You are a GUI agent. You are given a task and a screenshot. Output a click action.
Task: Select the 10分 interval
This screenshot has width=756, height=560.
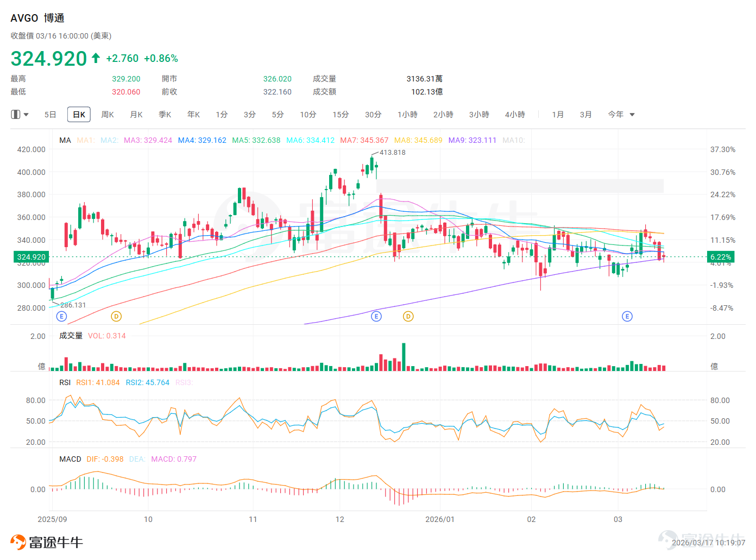(x=308, y=115)
